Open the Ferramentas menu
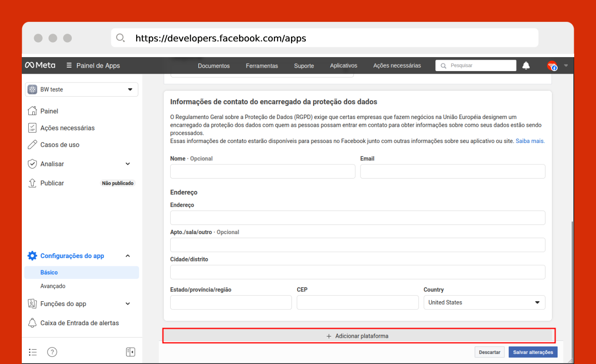The height and width of the screenshot is (364, 596). (262, 66)
